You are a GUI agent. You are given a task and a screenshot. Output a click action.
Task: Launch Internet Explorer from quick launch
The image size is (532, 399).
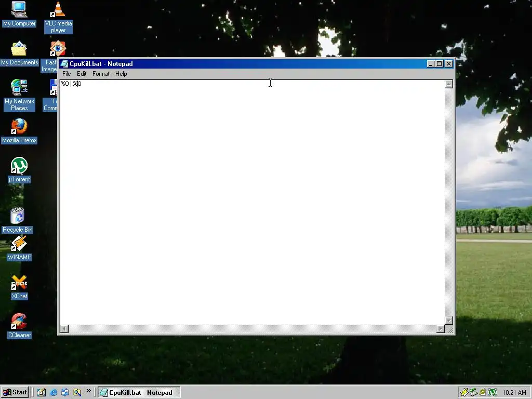[x=54, y=392]
